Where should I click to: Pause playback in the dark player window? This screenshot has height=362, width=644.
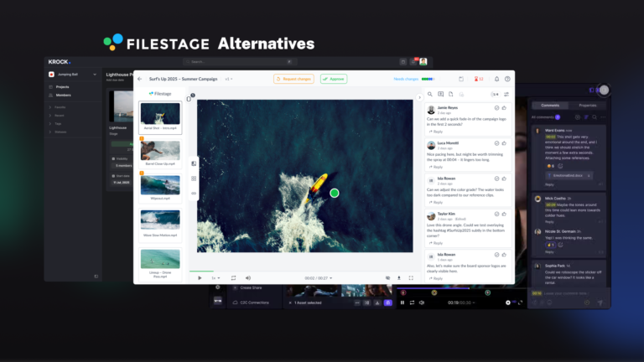pos(402,303)
